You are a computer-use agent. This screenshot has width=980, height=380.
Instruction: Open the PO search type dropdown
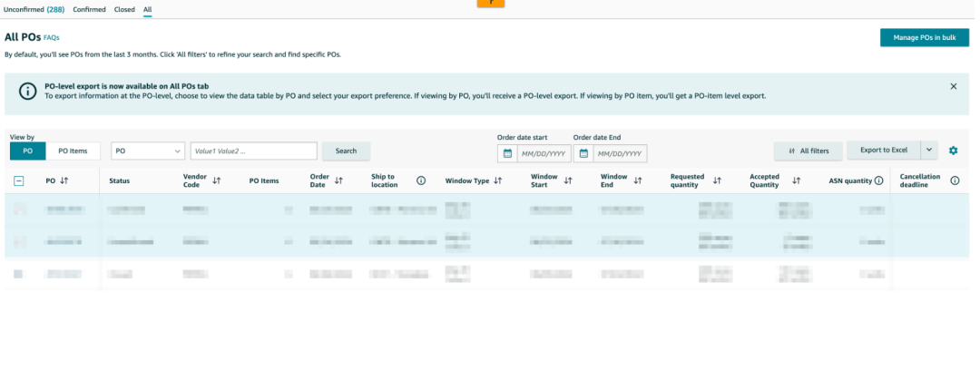(x=148, y=151)
